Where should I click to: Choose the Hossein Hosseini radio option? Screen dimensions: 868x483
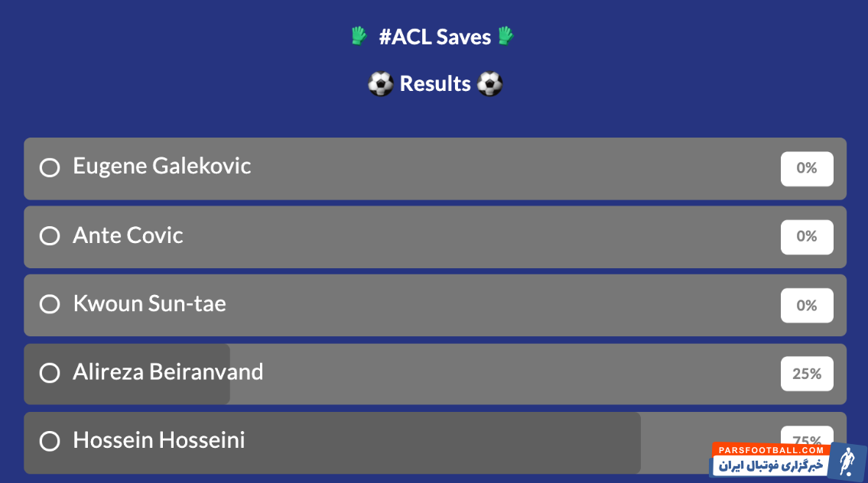pos(50,442)
